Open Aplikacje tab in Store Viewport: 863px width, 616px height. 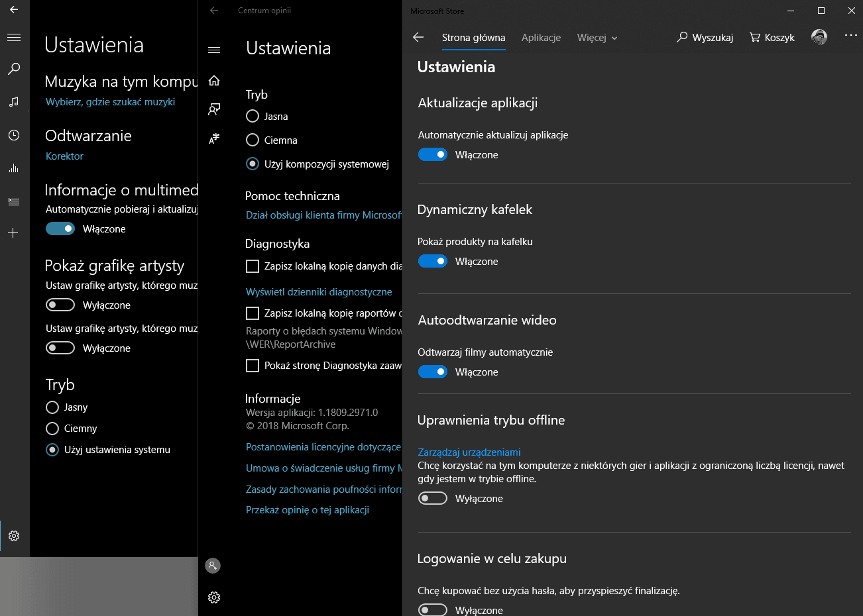(x=541, y=38)
